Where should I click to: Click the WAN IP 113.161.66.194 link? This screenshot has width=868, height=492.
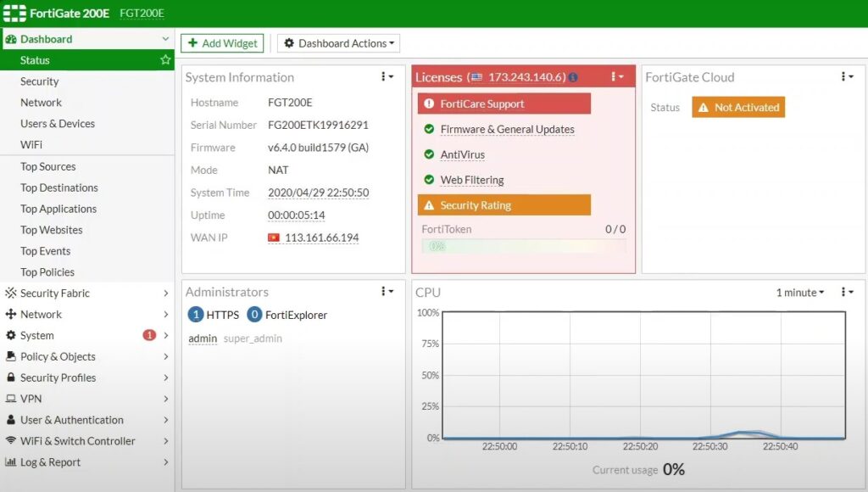tap(321, 238)
